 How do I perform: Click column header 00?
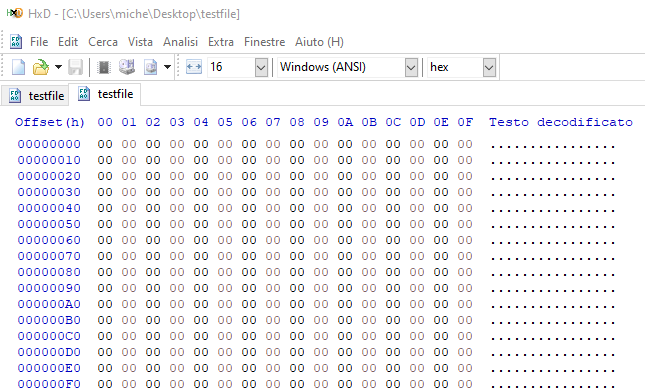point(105,122)
